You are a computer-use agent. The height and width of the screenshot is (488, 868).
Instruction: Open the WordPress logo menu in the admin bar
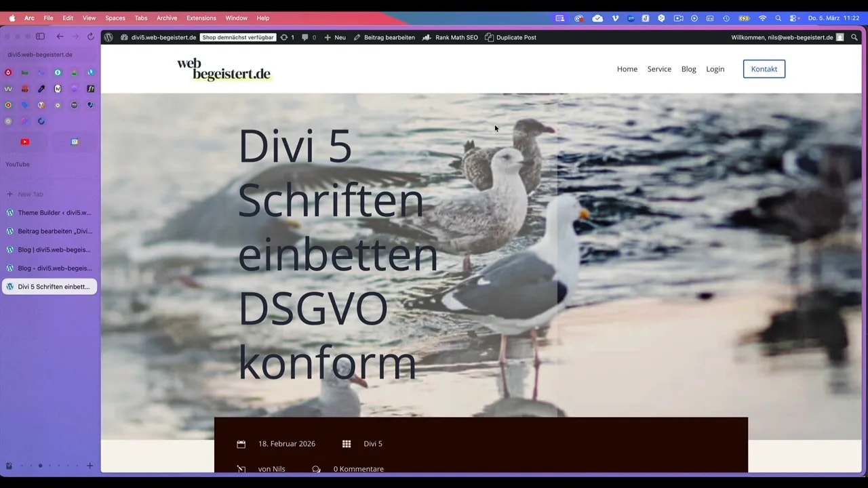108,37
